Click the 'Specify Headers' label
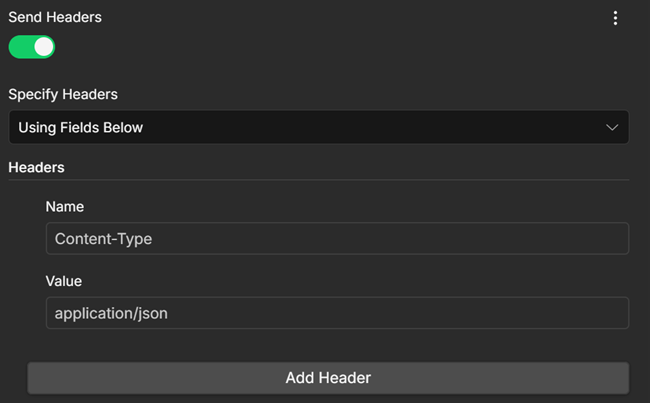Image resolution: width=650 pixels, height=403 pixels. pyautogui.click(x=63, y=95)
